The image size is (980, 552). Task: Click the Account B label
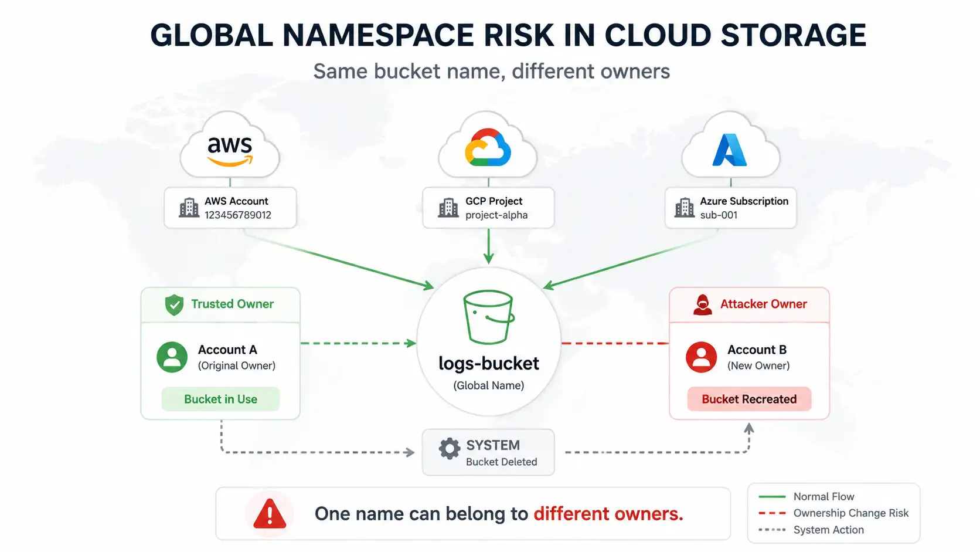click(757, 350)
